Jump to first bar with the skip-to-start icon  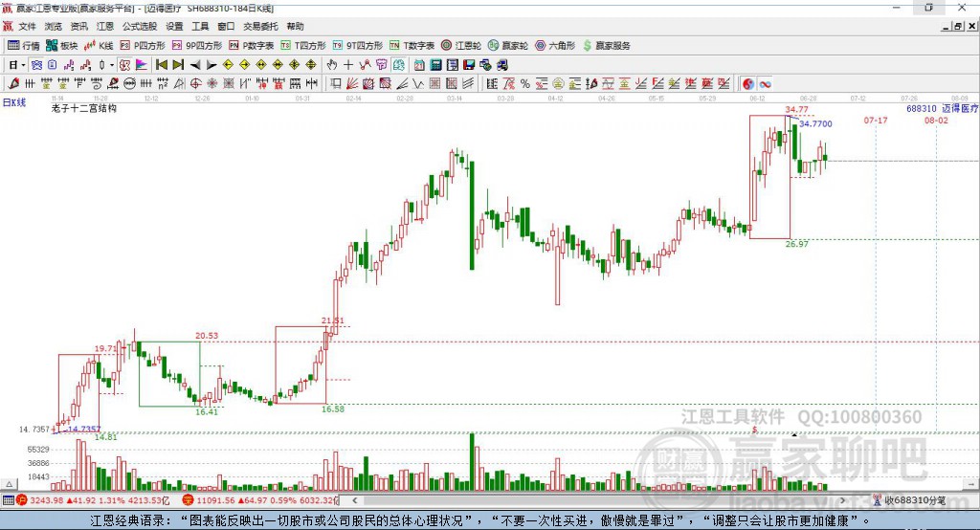pos(161,65)
